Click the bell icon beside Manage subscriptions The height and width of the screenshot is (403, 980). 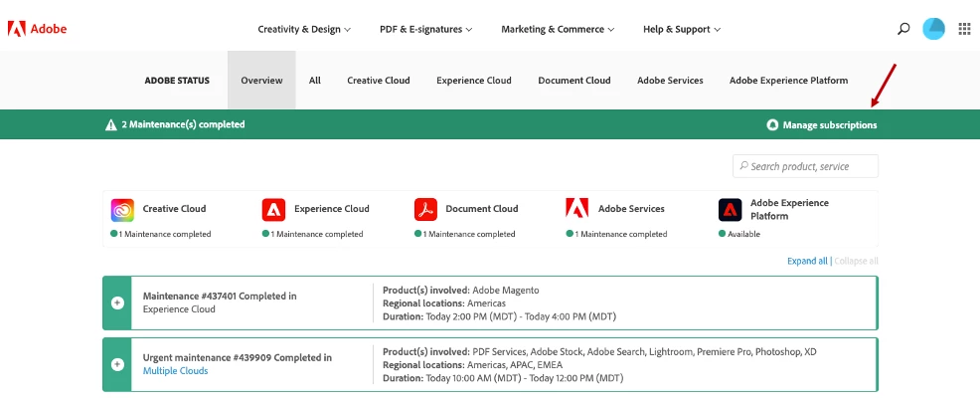pos(772,125)
